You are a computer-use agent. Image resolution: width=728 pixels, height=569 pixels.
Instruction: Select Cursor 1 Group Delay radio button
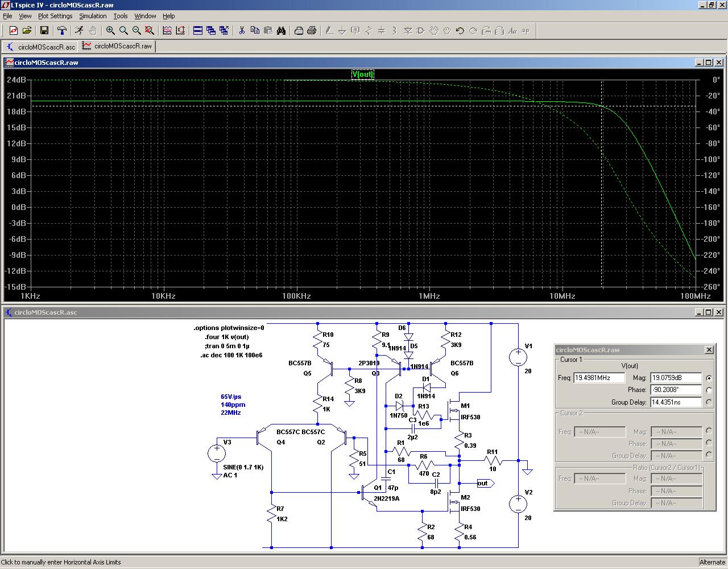(709, 402)
